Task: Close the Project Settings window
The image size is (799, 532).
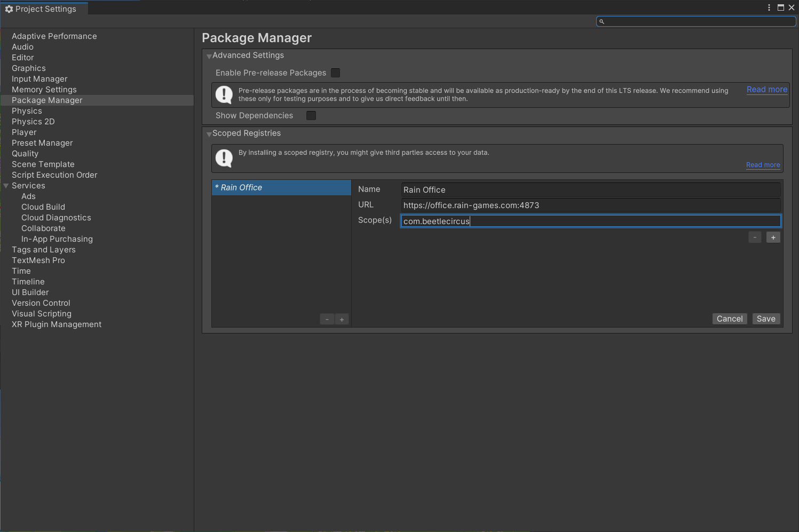Action: click(x=792, y=7)
